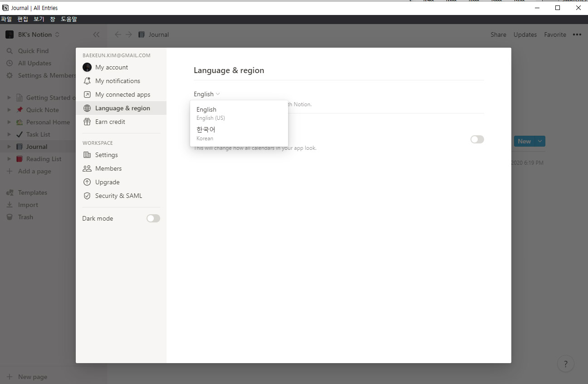Toggle Dark mode switch

pyautogui.click(x=153, y=218)
